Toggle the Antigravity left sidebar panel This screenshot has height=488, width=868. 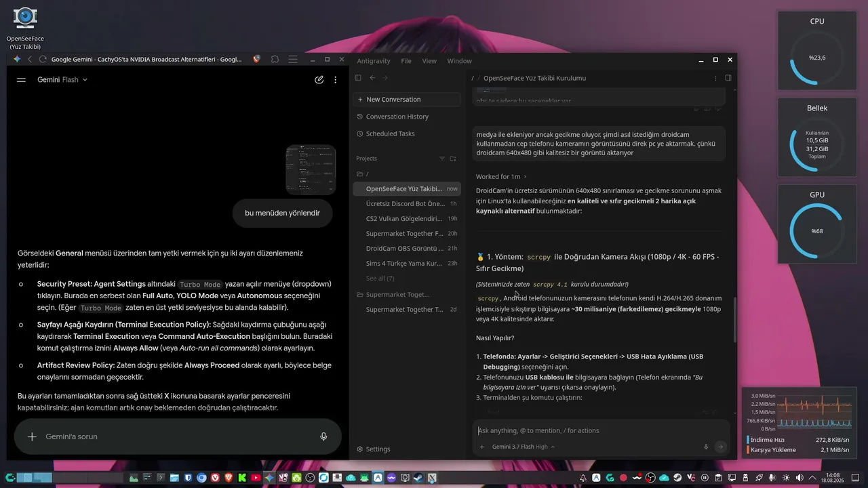coord(358,78)
